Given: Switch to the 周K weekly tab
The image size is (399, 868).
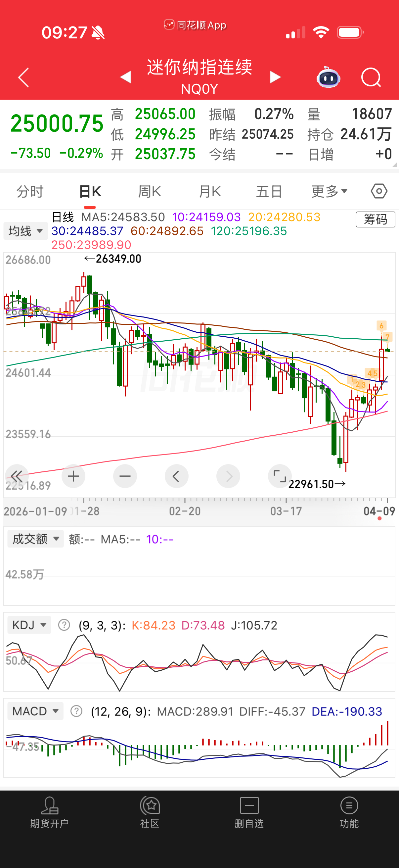Looking at the screenshot, I should tap(149, 190).
